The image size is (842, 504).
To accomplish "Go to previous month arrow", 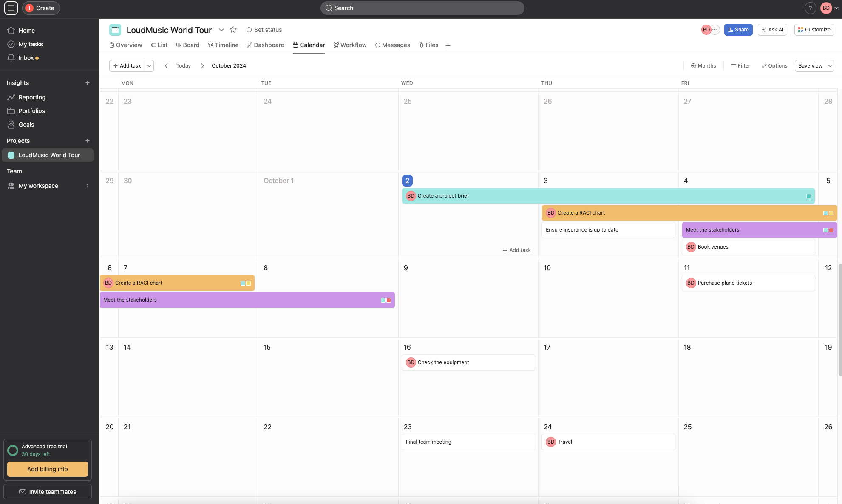I will 166,66.
